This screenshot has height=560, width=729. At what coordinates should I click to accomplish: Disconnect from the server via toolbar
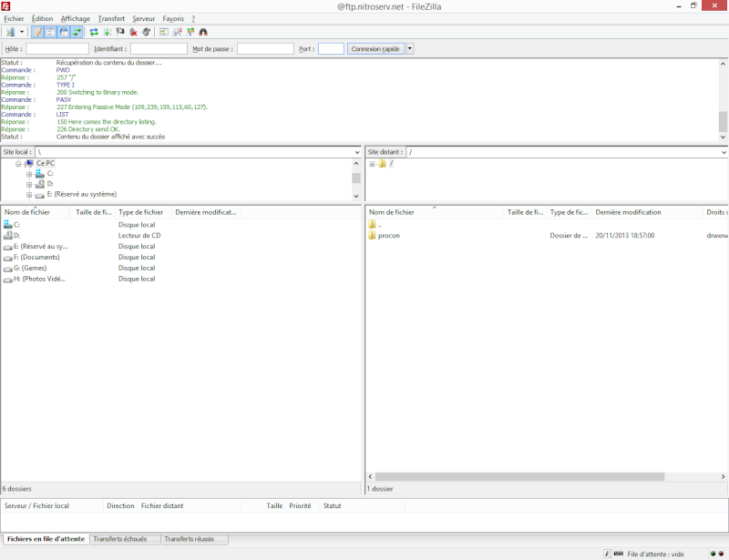[133, 32]
